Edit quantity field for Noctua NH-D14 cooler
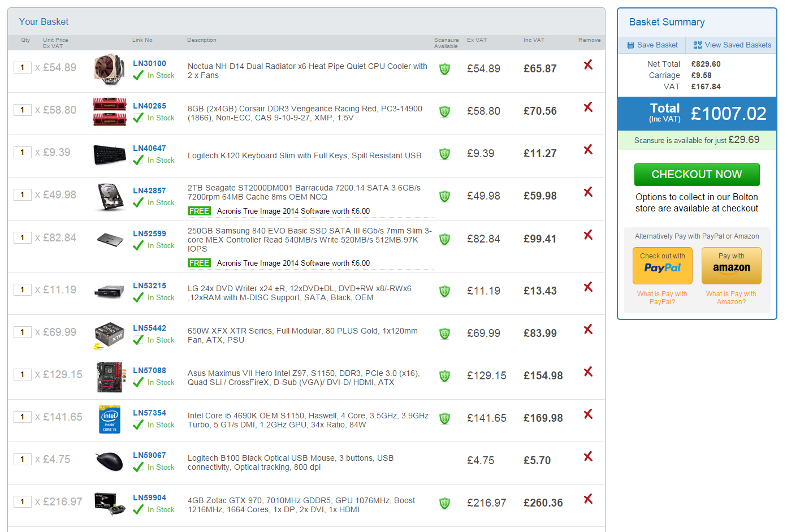Viewport: 787px width, 532px height. [23, 68]
